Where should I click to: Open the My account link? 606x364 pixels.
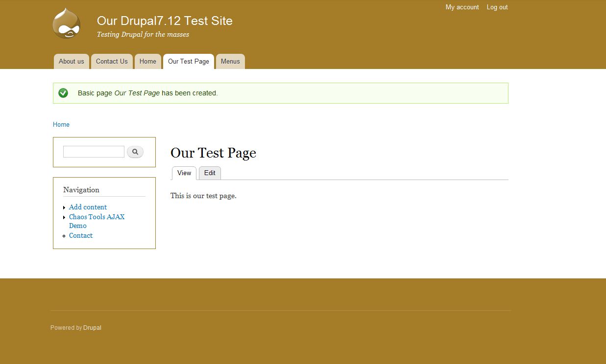(462, 7)
